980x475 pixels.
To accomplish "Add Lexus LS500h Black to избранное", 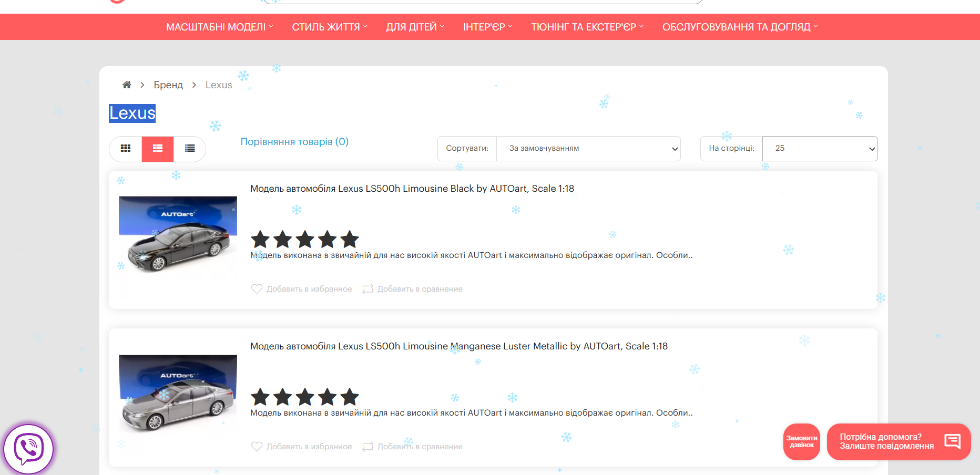I will pos(309,289).
